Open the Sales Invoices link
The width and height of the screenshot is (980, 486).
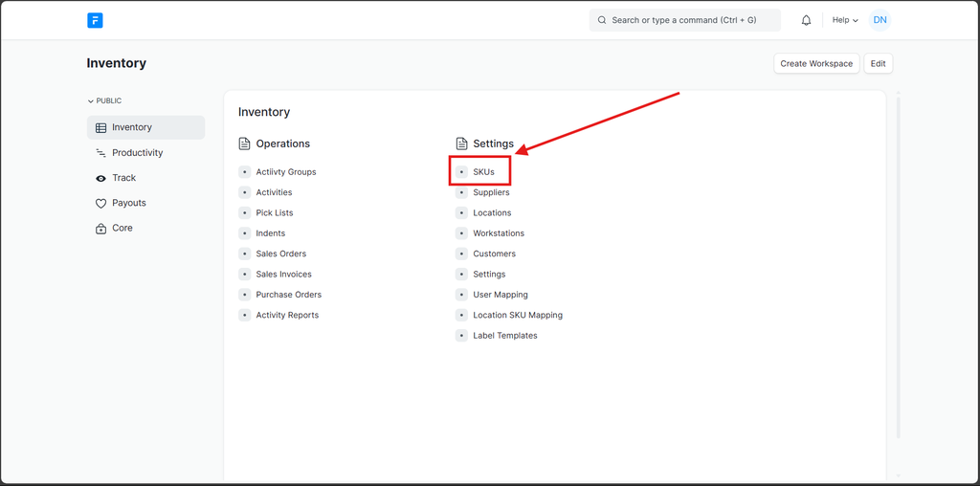[283, 275]
